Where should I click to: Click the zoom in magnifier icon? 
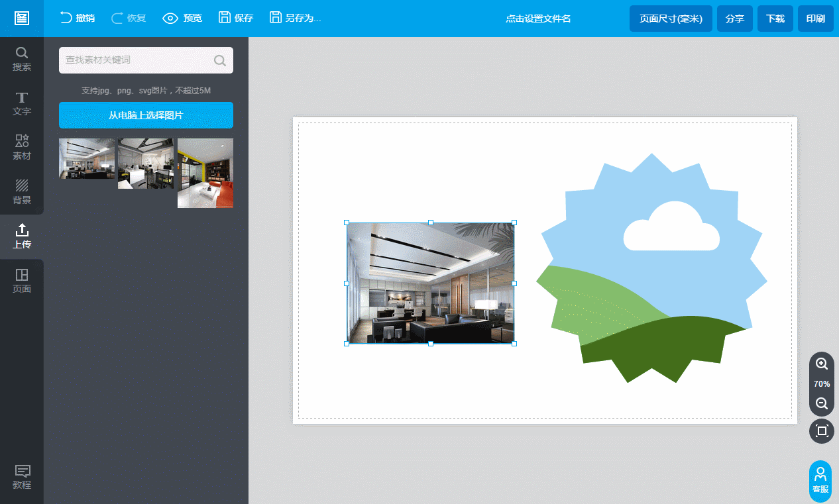pos(822,364)
